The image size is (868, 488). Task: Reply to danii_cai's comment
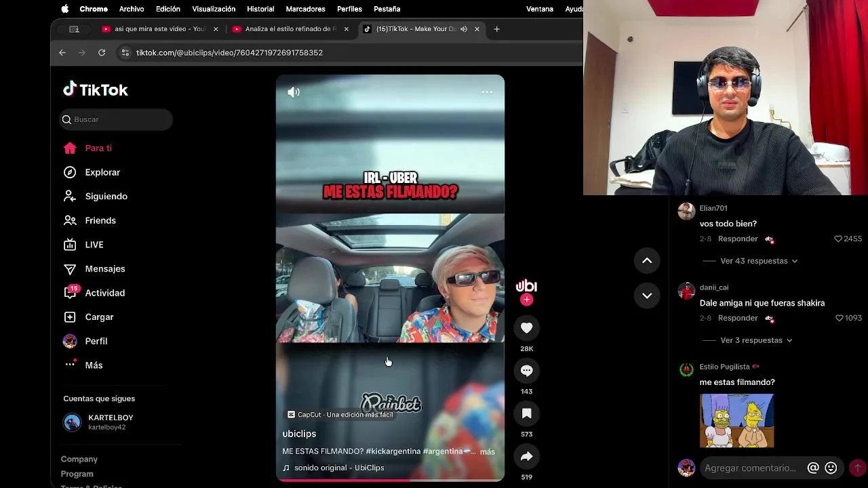pos(738,318)
